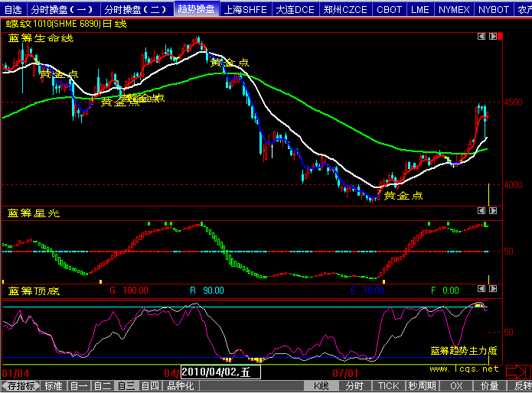Switch the chart to K线 view

point(321,386)
